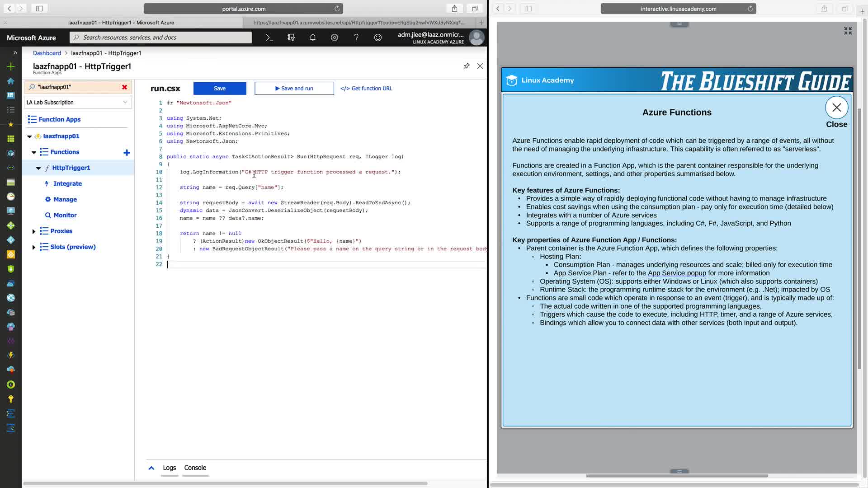Pin the HttpTrigger1 blade to dashboard
This screenshot has width=868, height=488.
coord(466,66)
